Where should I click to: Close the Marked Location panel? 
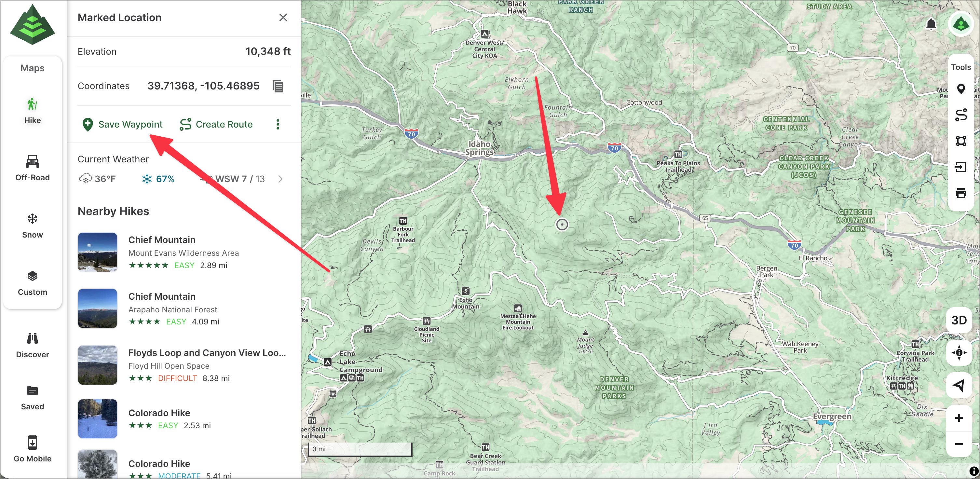(x=283, y=18)
